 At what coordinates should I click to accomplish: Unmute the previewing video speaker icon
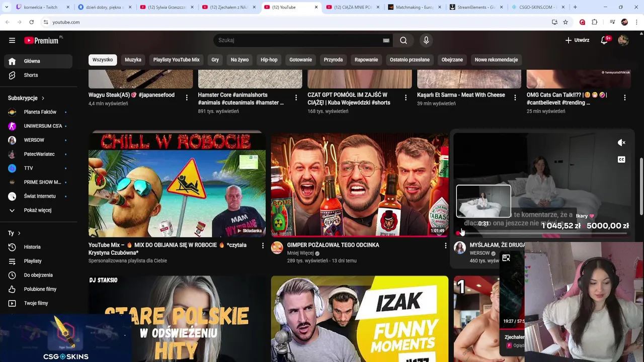click(x=621, y=143)
